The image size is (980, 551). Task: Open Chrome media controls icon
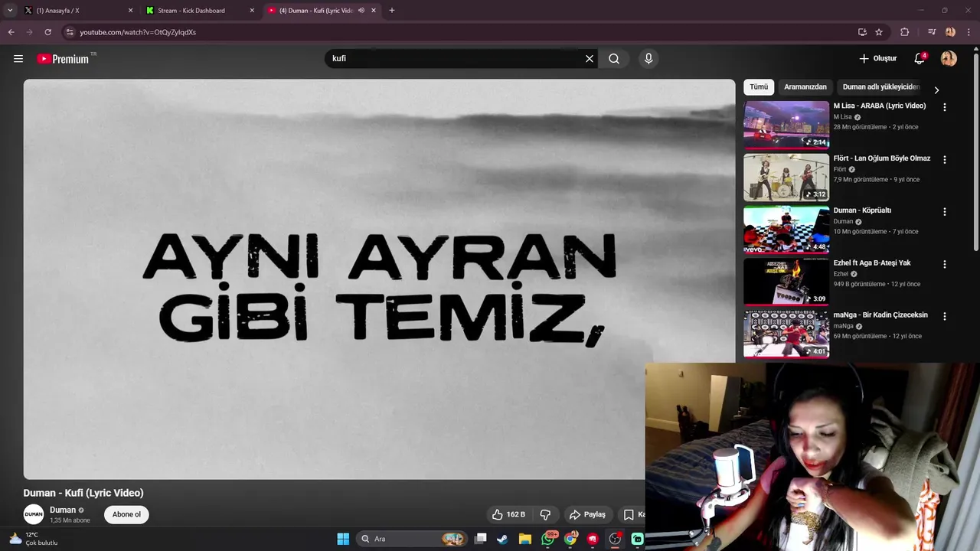coord(932,32)
